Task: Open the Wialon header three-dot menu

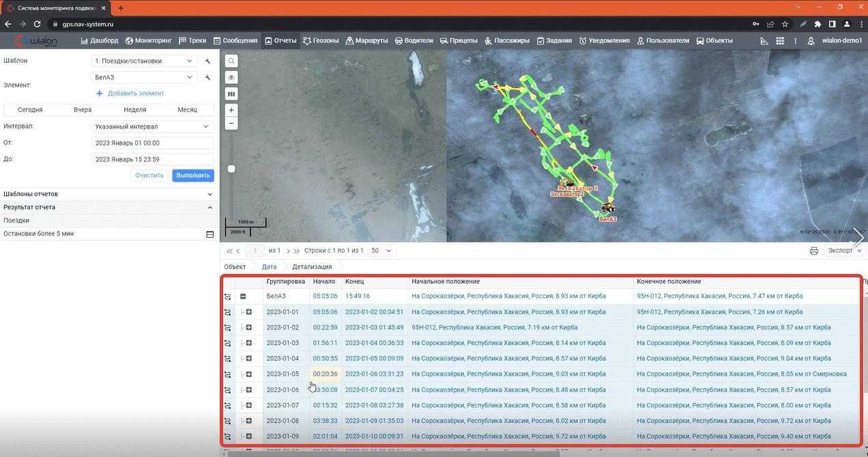Action: pos(796,41)
